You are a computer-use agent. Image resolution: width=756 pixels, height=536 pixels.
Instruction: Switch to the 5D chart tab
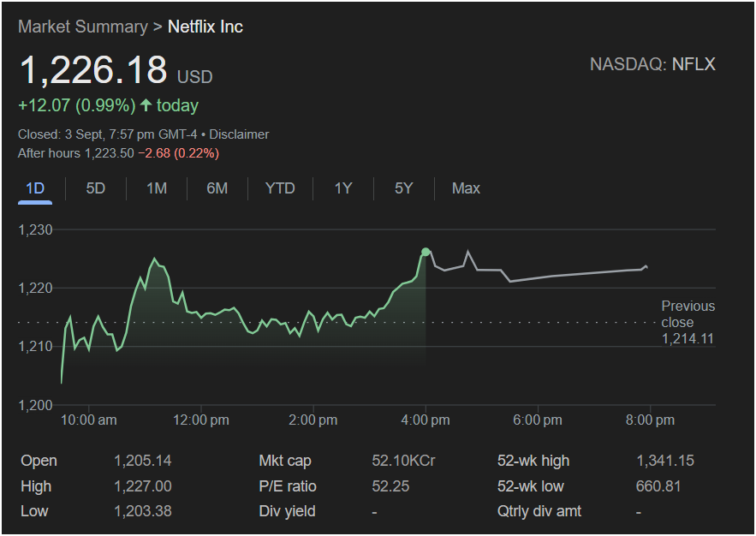point(96,188)
